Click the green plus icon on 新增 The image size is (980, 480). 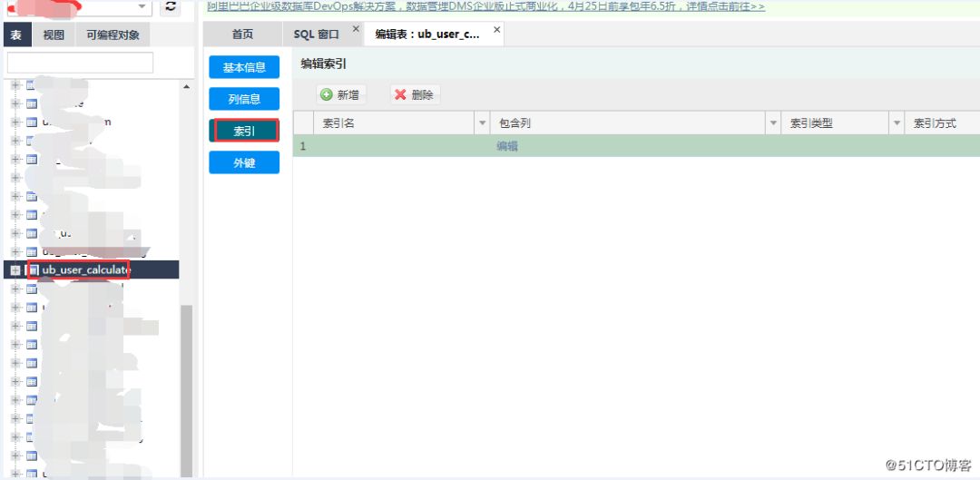(x=327, y=95)
